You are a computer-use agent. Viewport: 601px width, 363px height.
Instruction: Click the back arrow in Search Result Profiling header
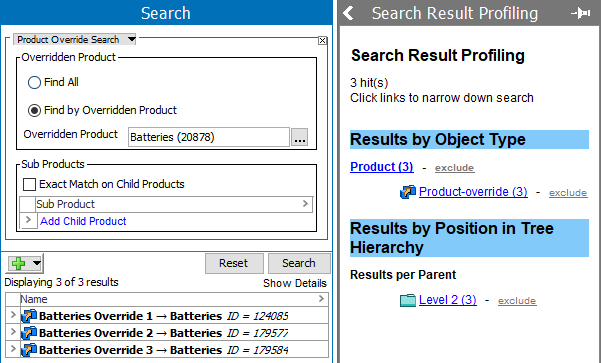pyautogui.click(x=348, y=13)
